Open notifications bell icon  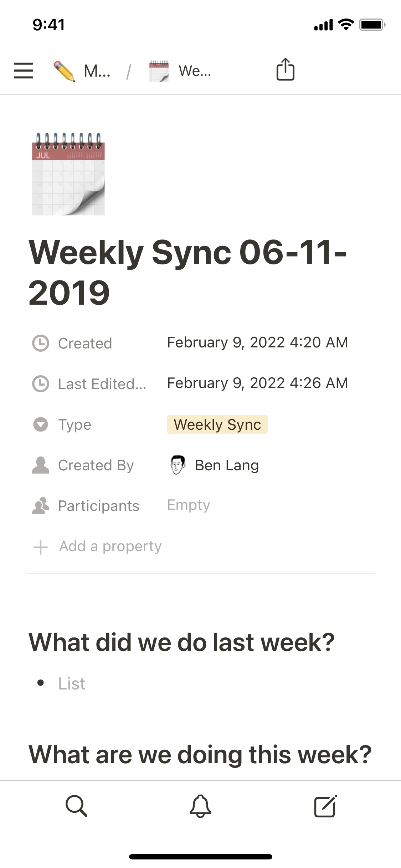(x=200, y=805)
